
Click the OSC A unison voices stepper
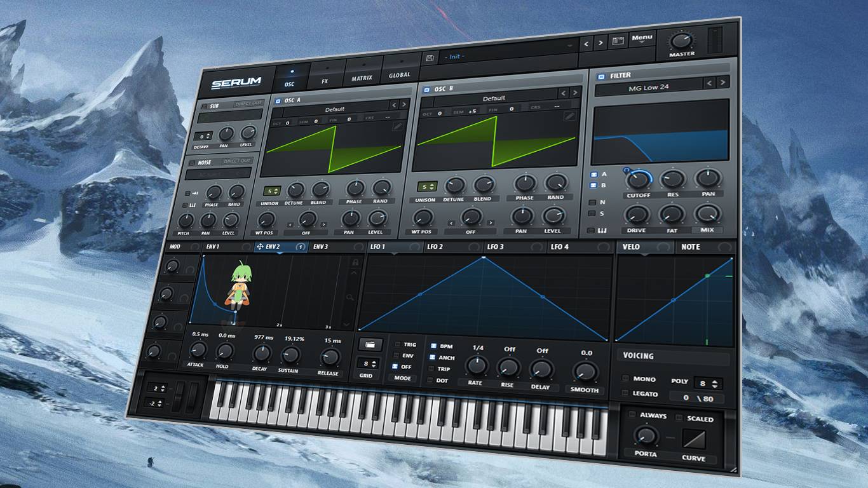272,191
